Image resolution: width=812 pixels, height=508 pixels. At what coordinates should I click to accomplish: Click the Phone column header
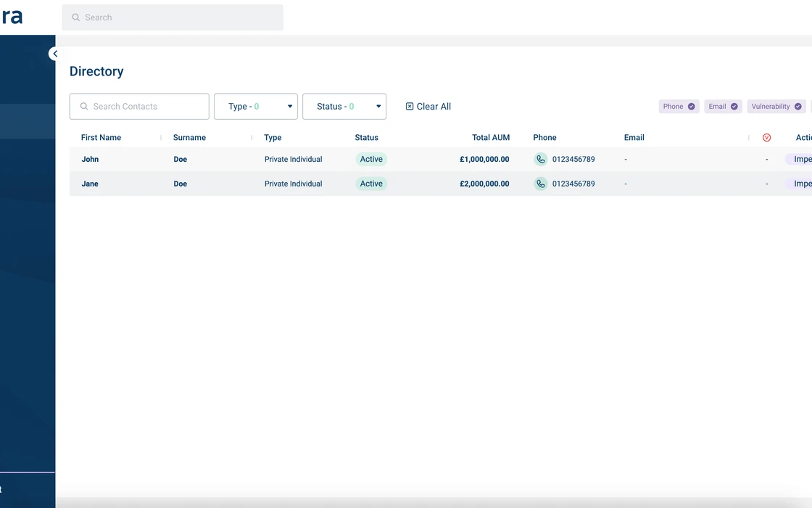pyautogui.click(x=544, y=137)
